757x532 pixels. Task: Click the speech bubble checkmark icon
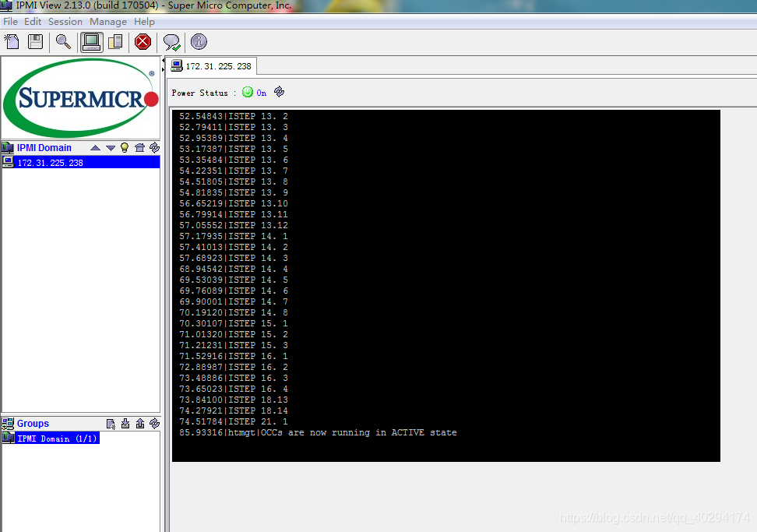point(171,43)
